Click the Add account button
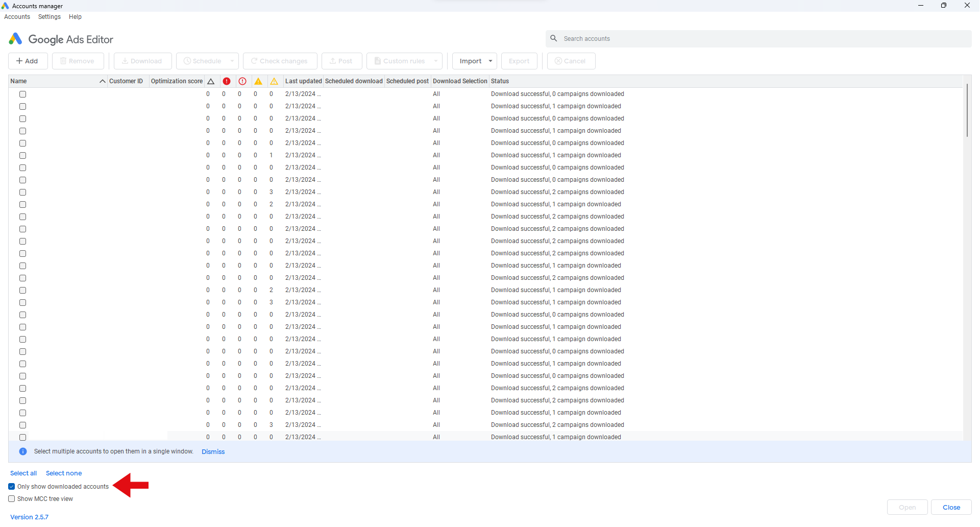The image size is (980, 527). tap(28, 61)
